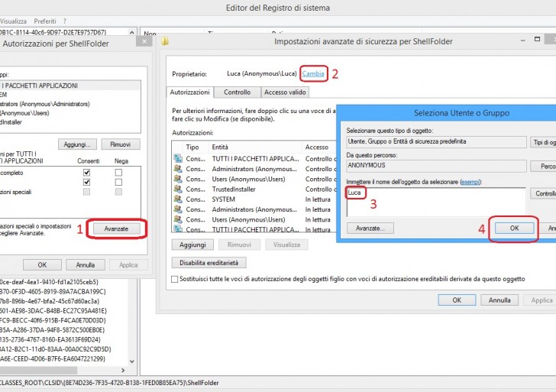Select TUTTI I PACCHETTI APPLICA... Controllo row icon
556x392 pixels.
178,159
